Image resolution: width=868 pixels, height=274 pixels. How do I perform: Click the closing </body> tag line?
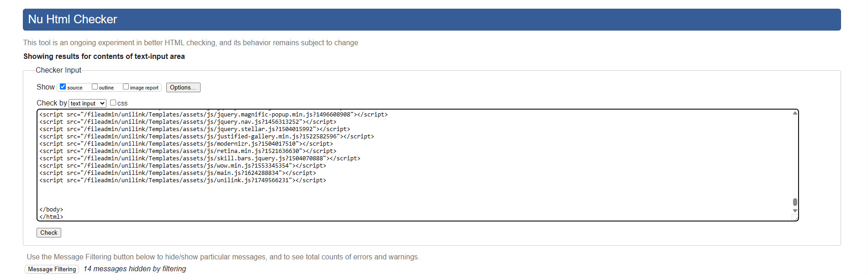point(51,210)
